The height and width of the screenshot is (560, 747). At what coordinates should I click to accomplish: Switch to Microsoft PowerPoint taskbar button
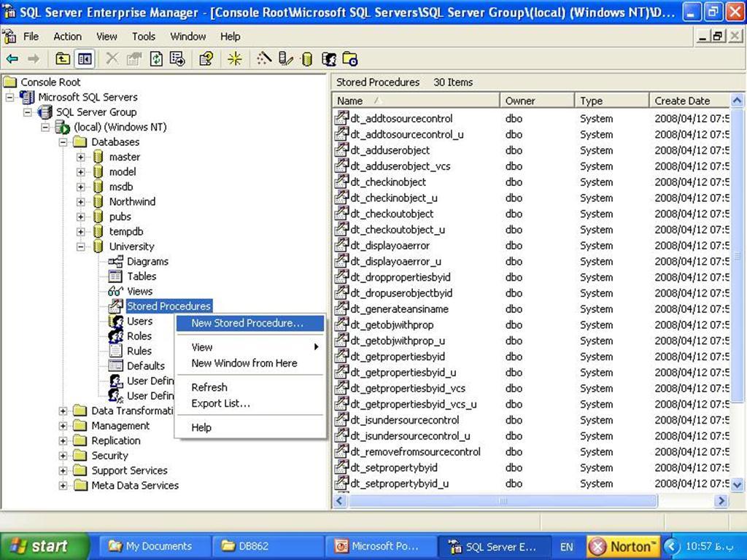381,546
